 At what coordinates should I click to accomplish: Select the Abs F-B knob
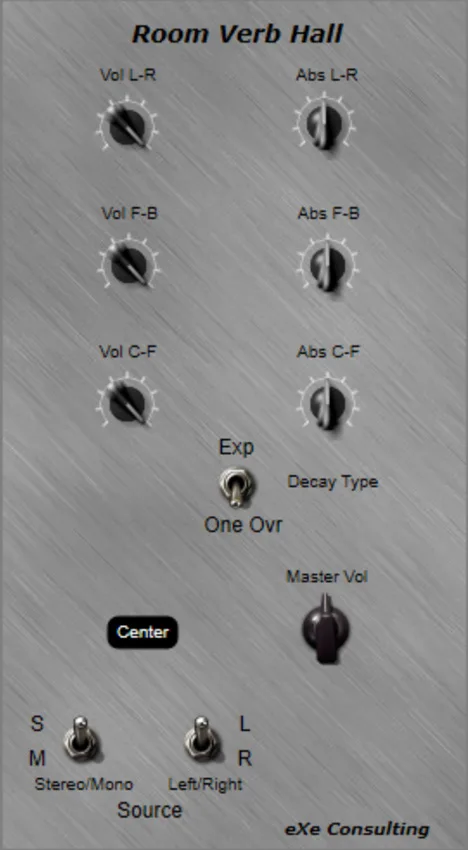pyautogui.click(x=327, y=264)
